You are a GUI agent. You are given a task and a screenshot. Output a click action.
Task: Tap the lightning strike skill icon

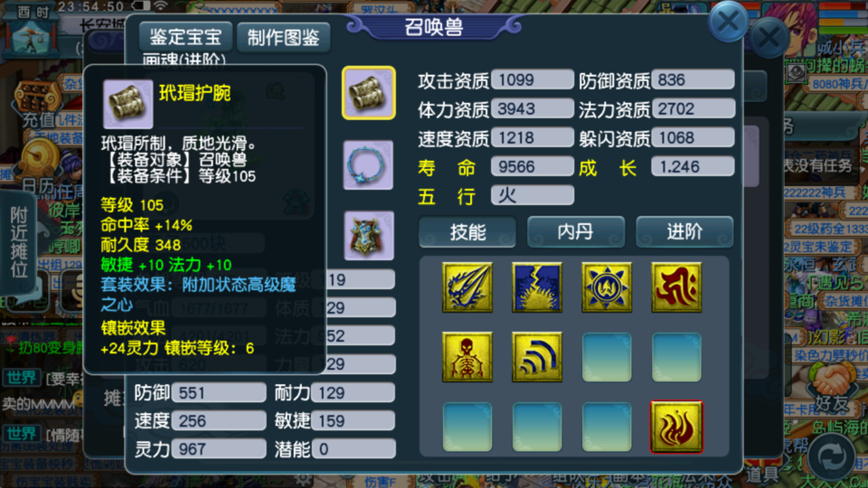point(537,287)
